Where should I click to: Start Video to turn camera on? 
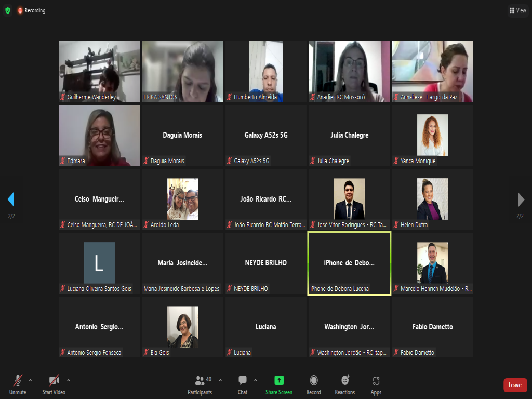[54, 385]
